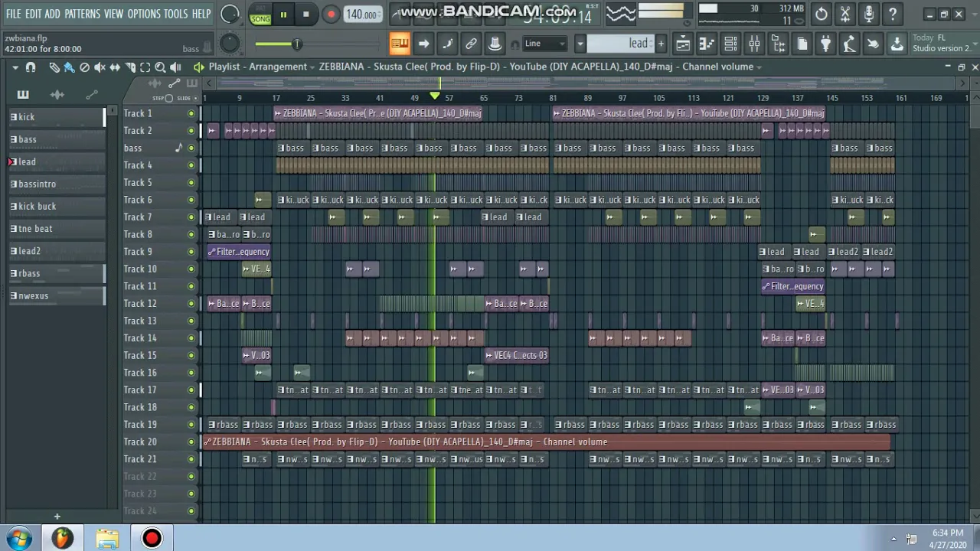Image resolution: width=980 pixels, height=551 pixels.
Task: Click the save/download icon
Action: [897, 44]
